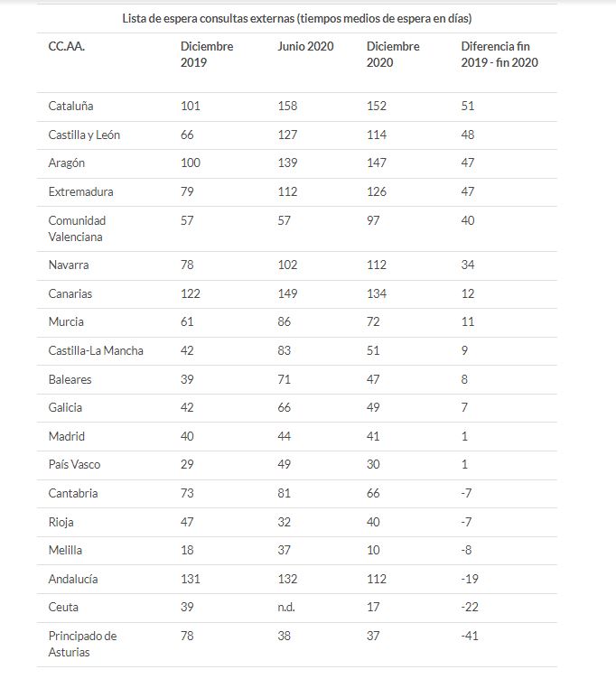Image resolution: width=616 pixels, height=688 pixels.
Task: Click the 158 value in Cataluña's row
Action: [x=287, y=107]
